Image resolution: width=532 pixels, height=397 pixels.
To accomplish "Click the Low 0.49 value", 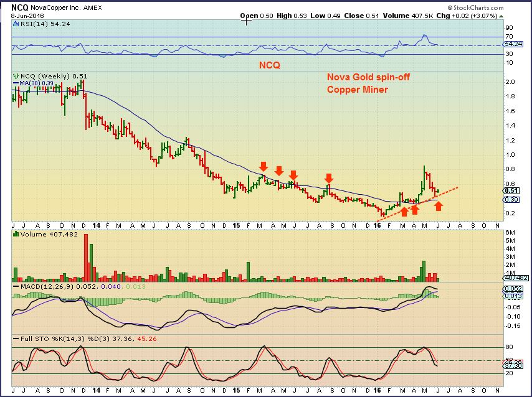I will pyautogui.click(x=325, y=16).
